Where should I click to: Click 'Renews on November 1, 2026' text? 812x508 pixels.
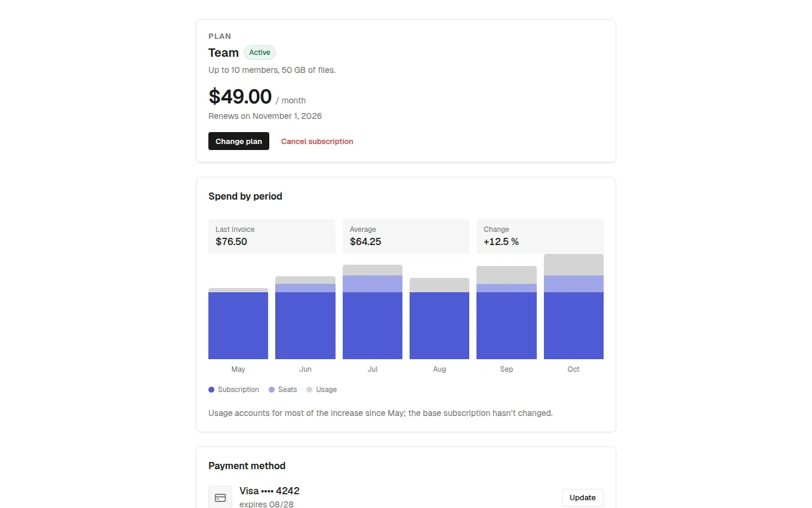pos(265,116)
